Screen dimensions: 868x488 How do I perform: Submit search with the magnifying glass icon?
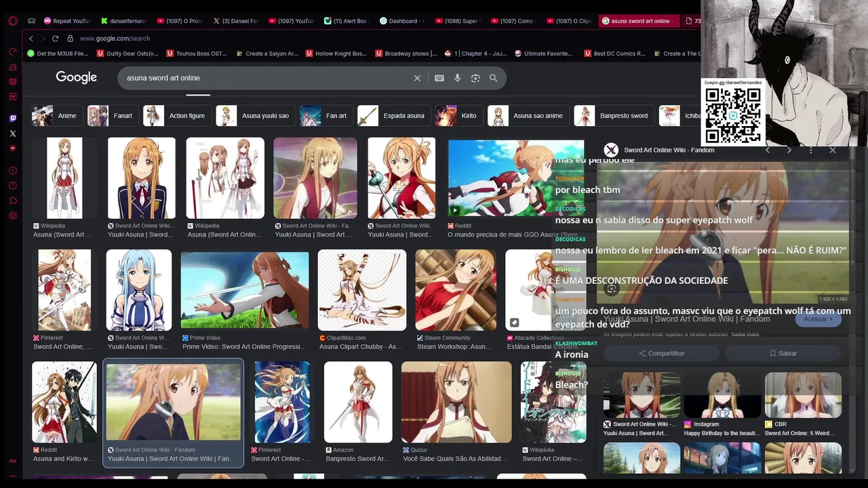[494, 78]
